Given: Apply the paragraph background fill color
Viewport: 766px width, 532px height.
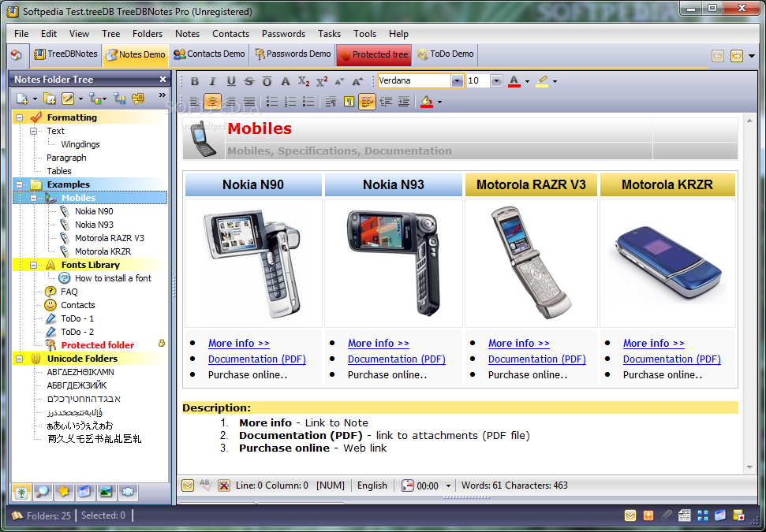Looking at the screenshot, I should 427,102.
